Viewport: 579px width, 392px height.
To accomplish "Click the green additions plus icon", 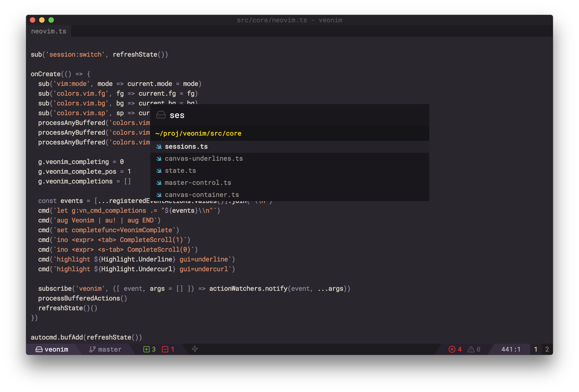I will (146, 349).
